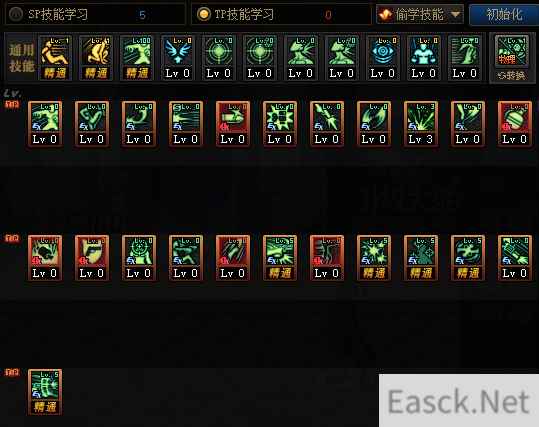Viewport: 539px width, 427px height.
Task: Click the red mask-face EX skill icon
Action: 92,258
